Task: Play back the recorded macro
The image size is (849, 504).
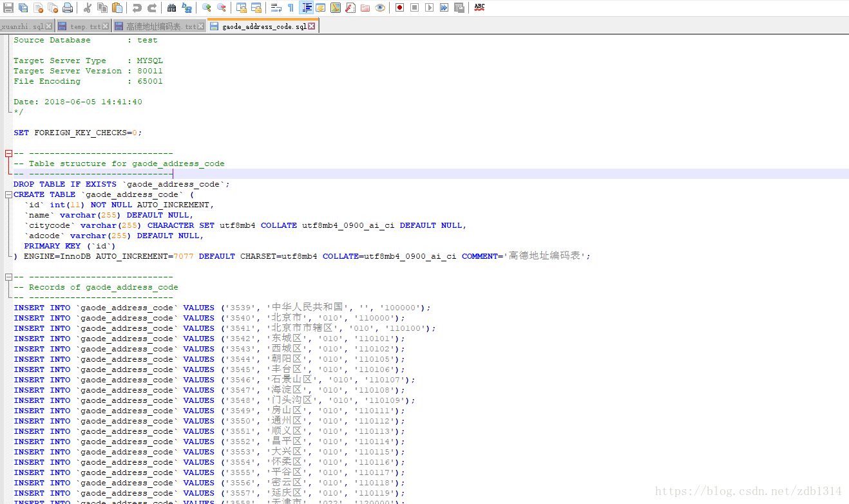Action: [x=430, y=8]
